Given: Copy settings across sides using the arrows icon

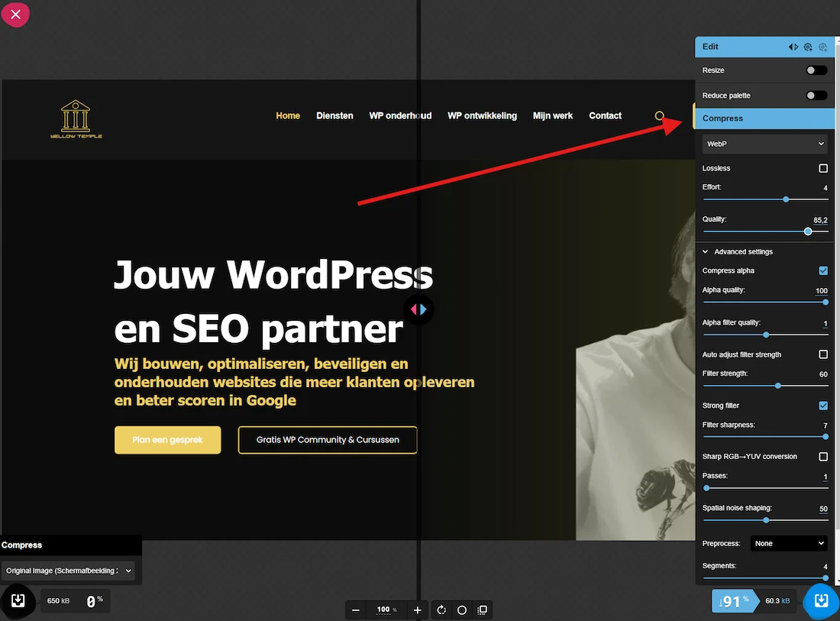Looking at the screenshot, I should (793, 47).
